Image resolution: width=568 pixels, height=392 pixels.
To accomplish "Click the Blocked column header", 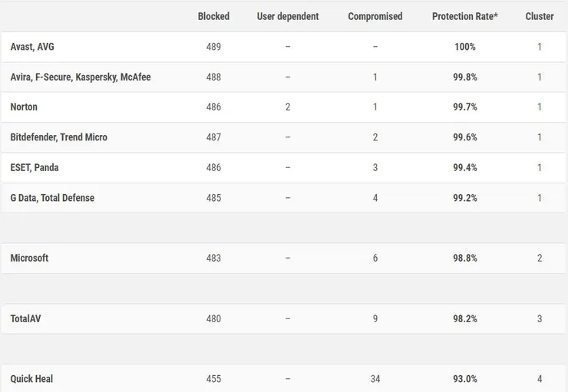I will (213, 16).
